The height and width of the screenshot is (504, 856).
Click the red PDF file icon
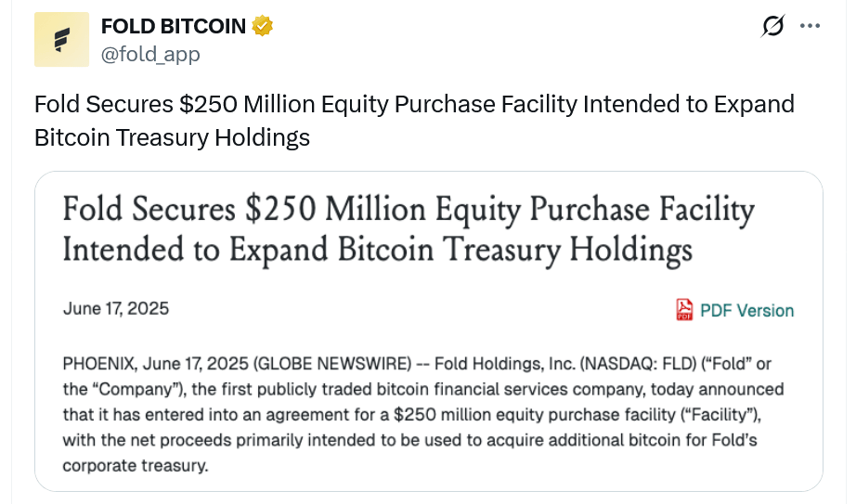tap(684, 310)
